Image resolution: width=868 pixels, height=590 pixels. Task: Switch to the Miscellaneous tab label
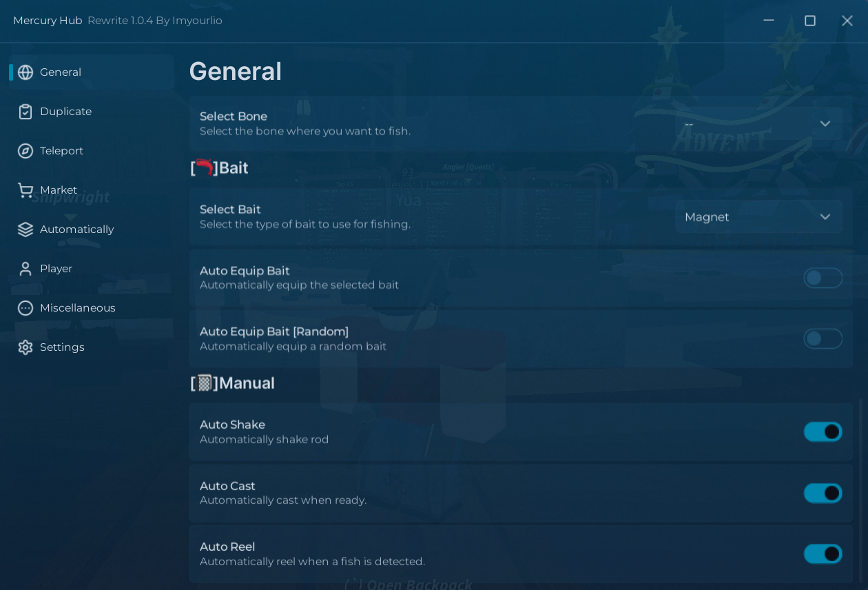(78, 308)
